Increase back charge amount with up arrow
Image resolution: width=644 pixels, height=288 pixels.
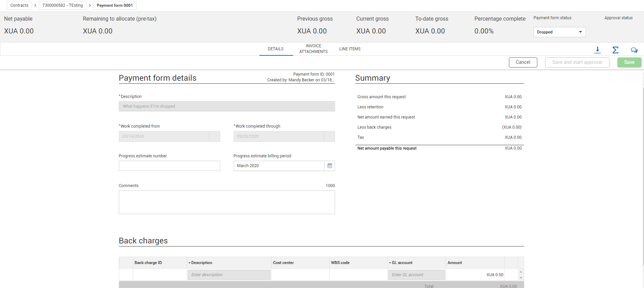(x=521, y=272)
